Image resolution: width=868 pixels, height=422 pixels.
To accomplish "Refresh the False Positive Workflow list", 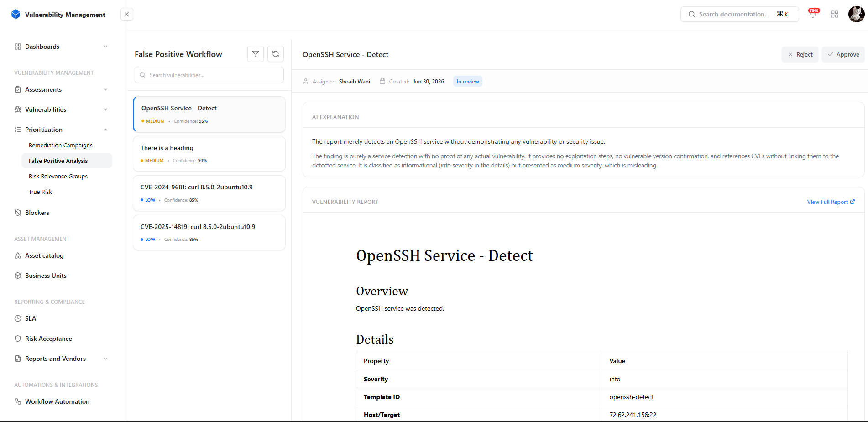I will (276, 54).
